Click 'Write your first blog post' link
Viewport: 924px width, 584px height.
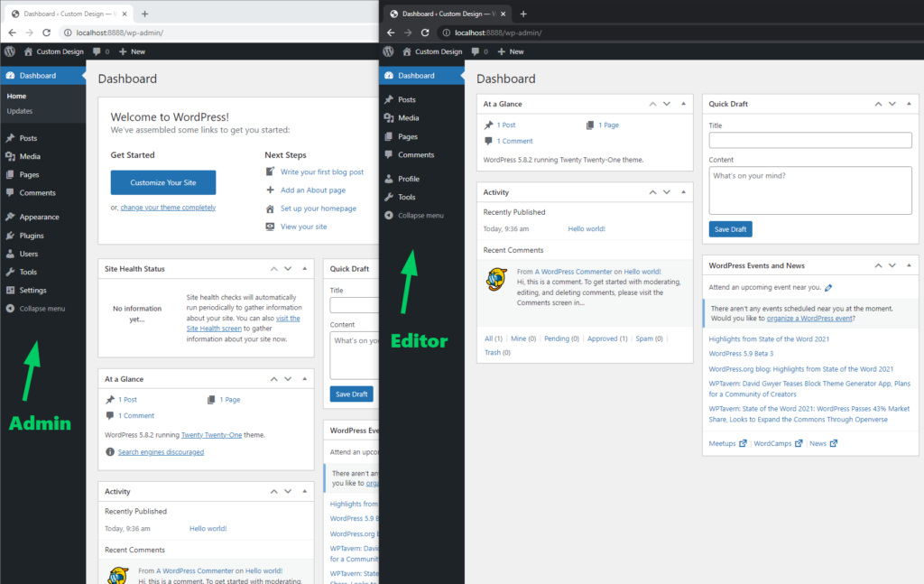tap(322, 172)
